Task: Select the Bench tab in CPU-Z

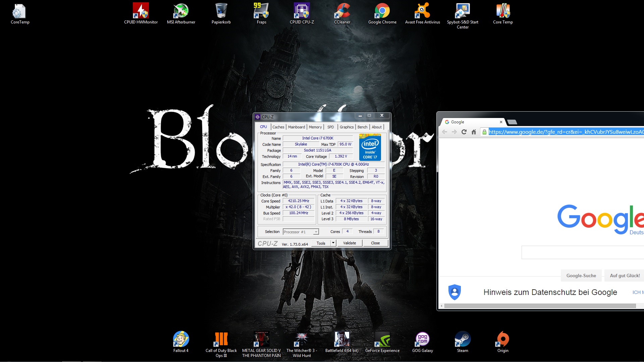Action: pos(362,127)
